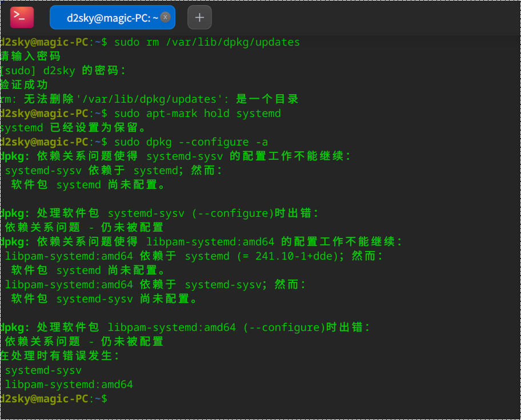521x420 pixels.
Task: Click 'systemd-sysv' in the final error list
Action: [43, 370]
